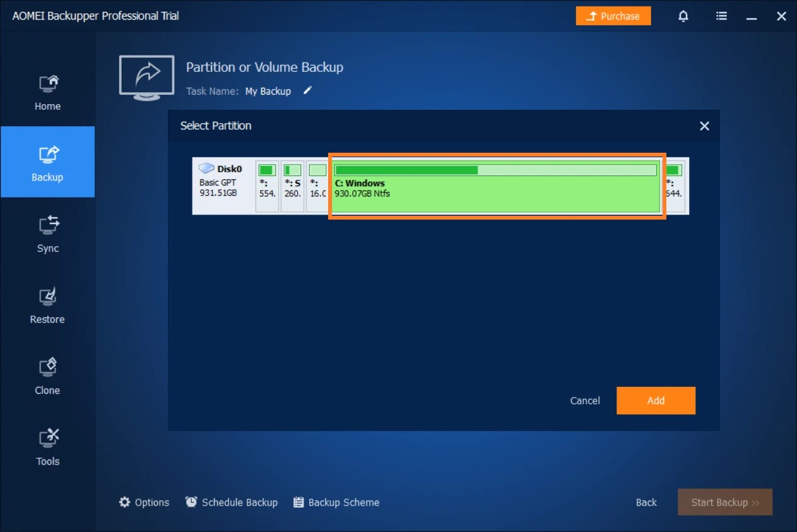Click the Disk0 drive icon

[206, 168]
